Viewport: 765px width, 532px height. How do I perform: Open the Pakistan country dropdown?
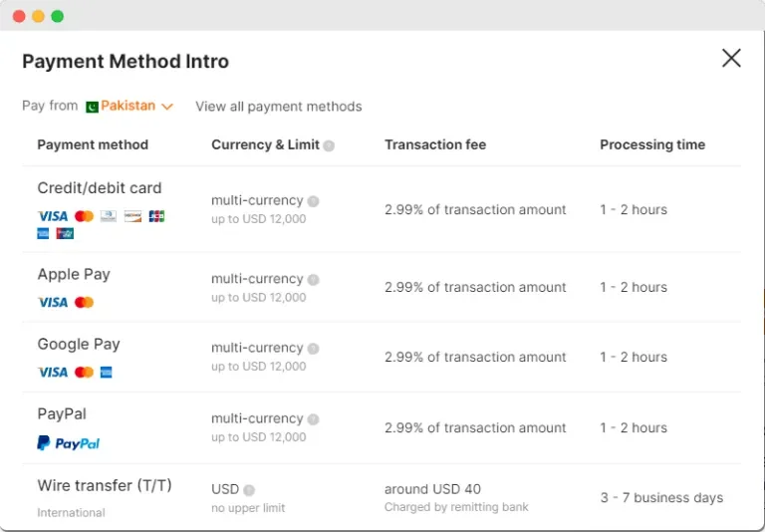tap(128, 106)
